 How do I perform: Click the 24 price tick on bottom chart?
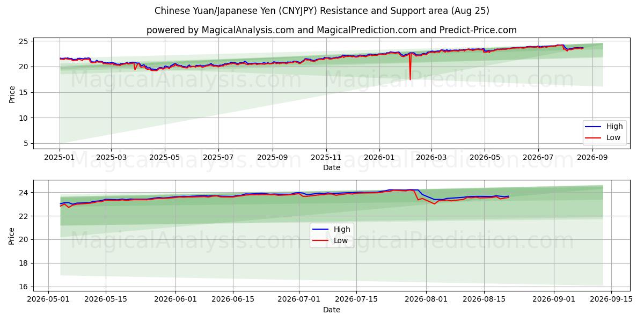click(x=25, y=193)
